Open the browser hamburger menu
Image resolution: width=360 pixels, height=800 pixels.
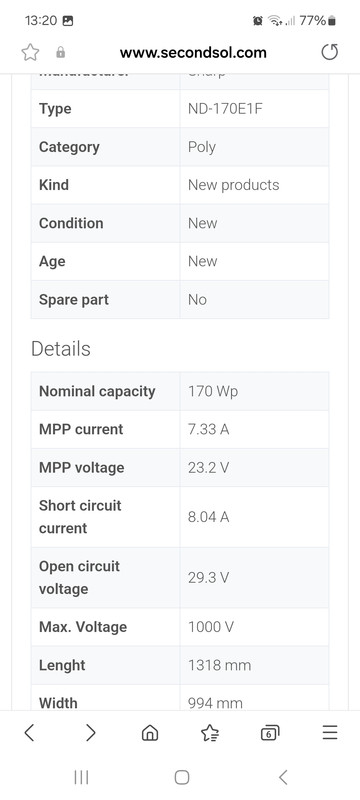tap(330, 733)
